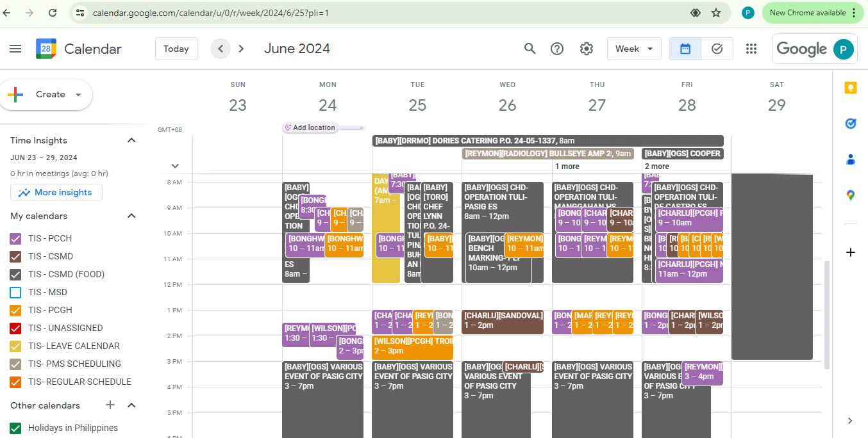Open Contacts side panel icon
Viewport: 868px width, 438px height.
(x=851, y=159)
